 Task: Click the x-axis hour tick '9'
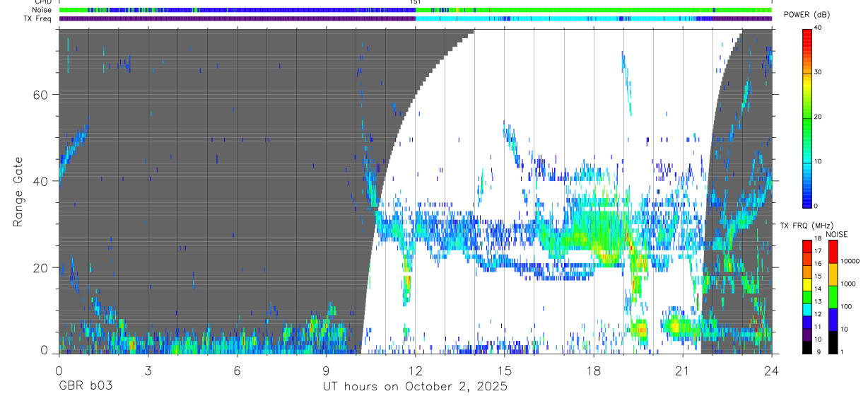point(326,371)
